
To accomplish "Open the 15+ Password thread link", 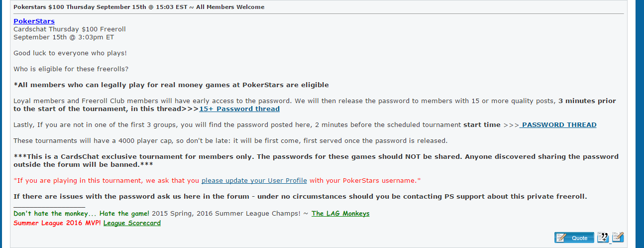I will [239, 109].
